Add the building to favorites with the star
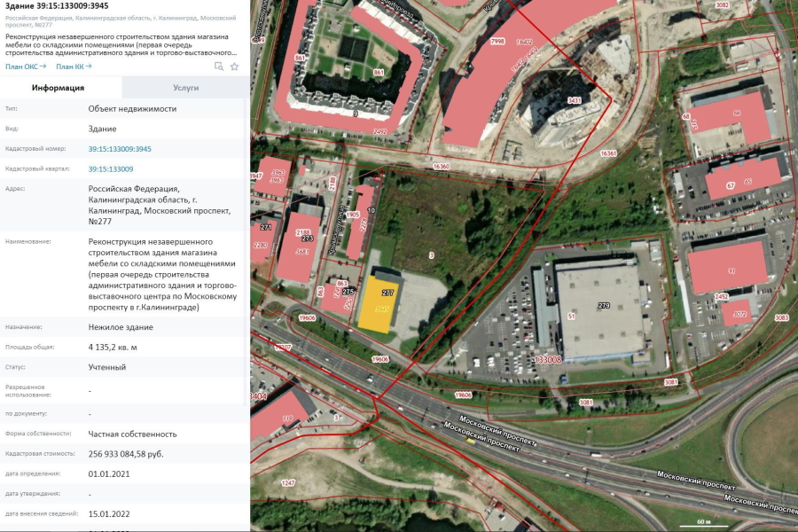The width and height of the screenshot is (798, 532). pos(234,66)
